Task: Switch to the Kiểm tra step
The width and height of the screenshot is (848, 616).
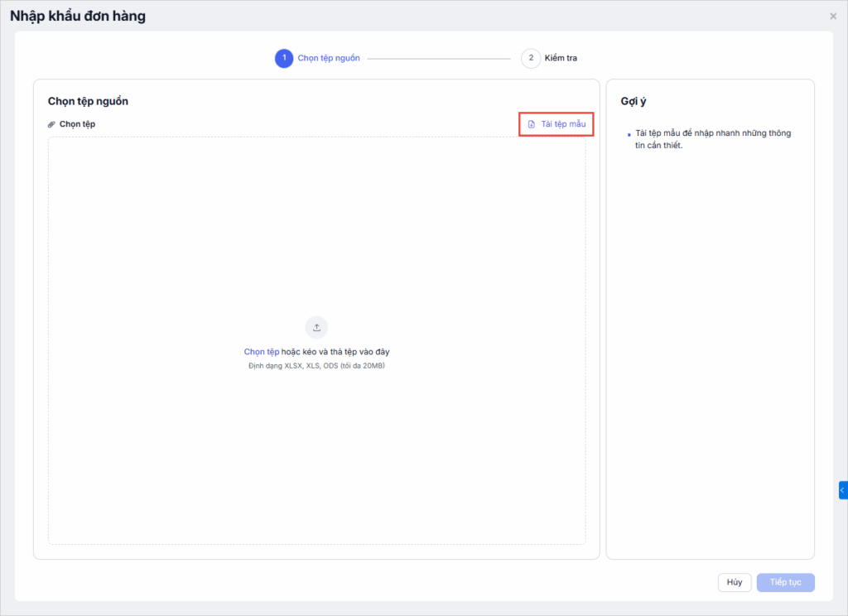Action: click(561, 58)
